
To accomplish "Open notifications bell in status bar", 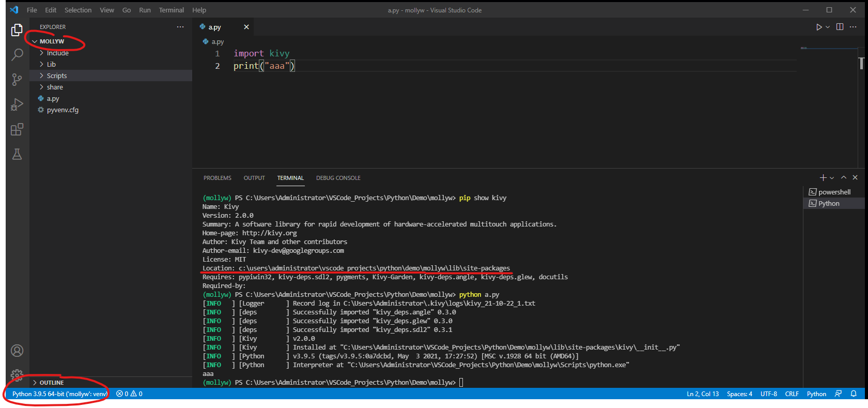I will [x=854, y=394].
